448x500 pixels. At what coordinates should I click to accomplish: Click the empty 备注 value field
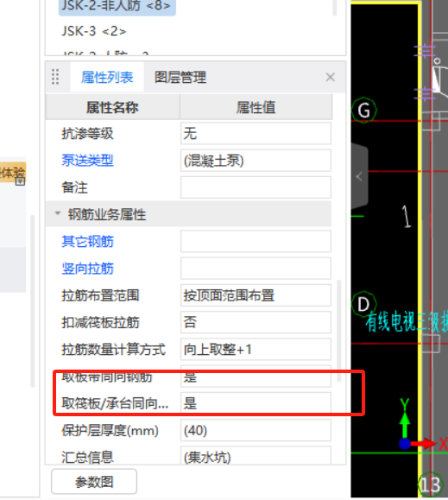point(256,187)
